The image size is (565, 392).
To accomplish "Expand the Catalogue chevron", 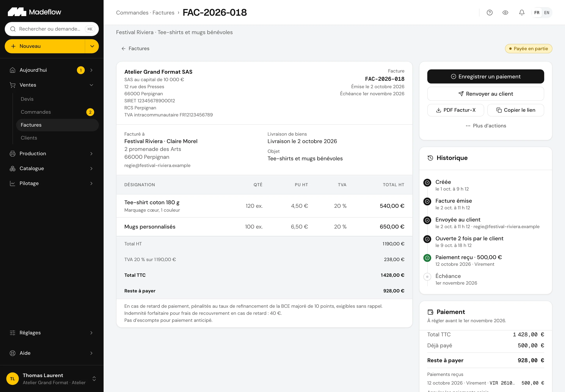I will (x=91, y=169).
